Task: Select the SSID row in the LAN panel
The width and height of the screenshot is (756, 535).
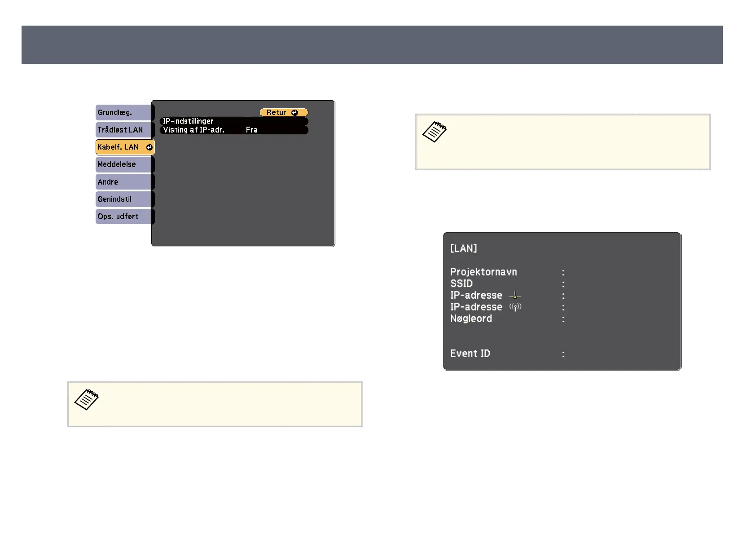Action: pyautogui.click(x=462, y=284)
